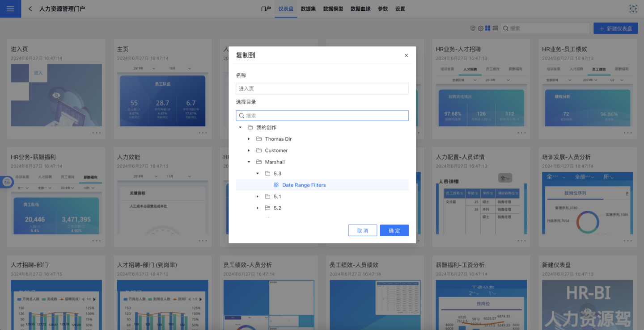Open the user avatar icon

633,9
